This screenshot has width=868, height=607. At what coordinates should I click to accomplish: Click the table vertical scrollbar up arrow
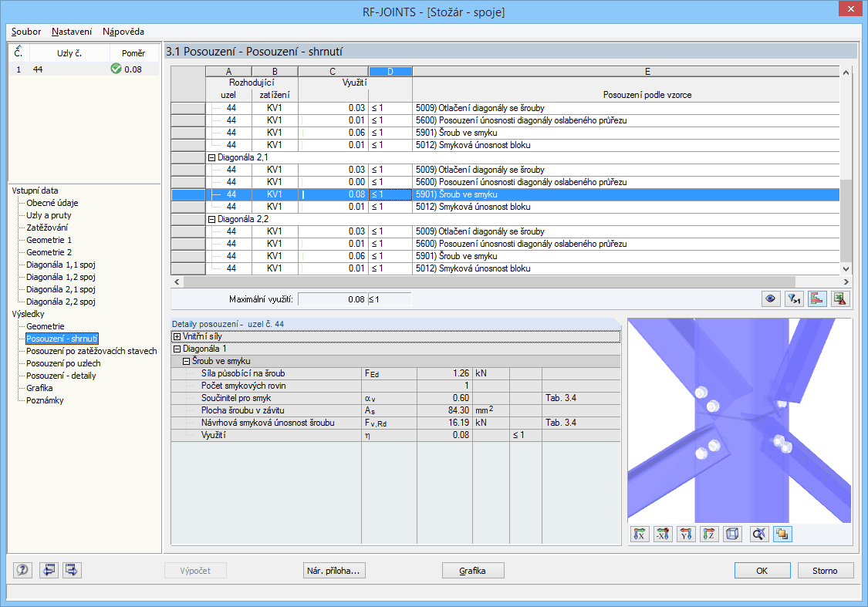coord(846,73)
